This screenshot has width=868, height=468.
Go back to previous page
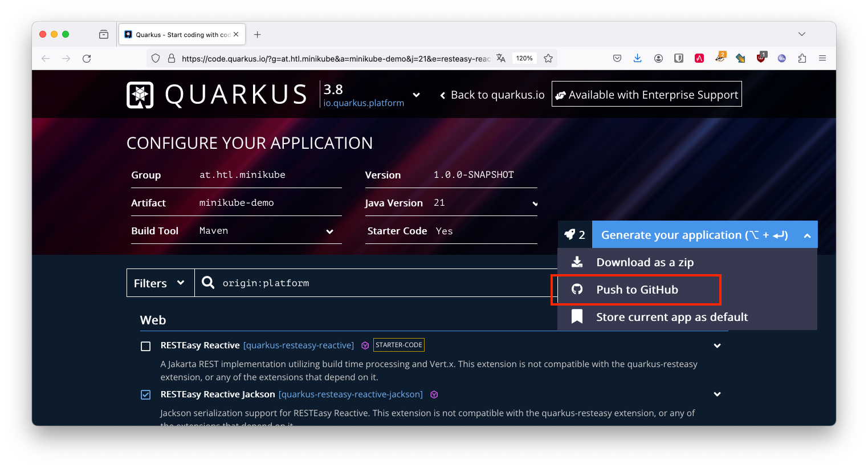46,58
